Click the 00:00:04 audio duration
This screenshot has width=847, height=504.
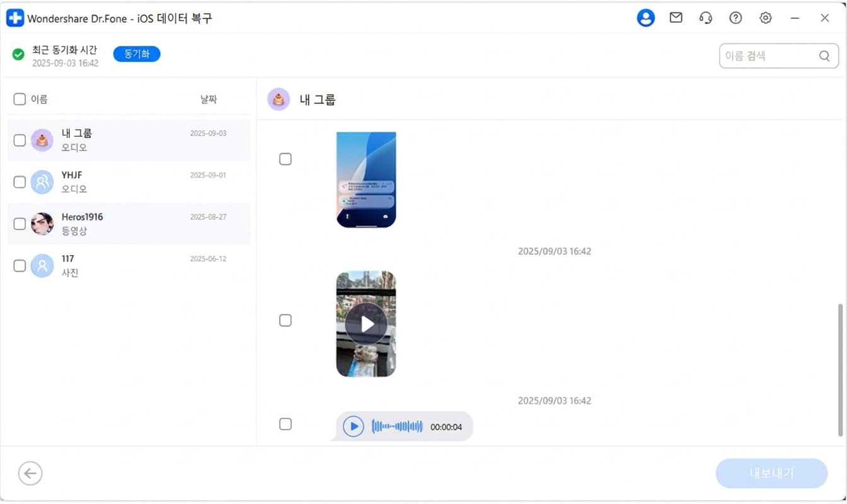coord(446,427)
